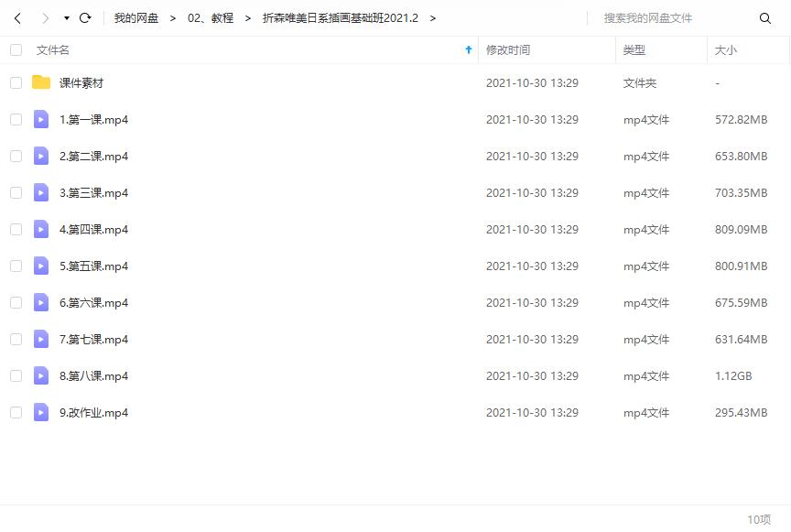The width and height of the screenshot is (791, 532).
Task: Click the 1.12GB size value
Action: [x=733, y=376]
